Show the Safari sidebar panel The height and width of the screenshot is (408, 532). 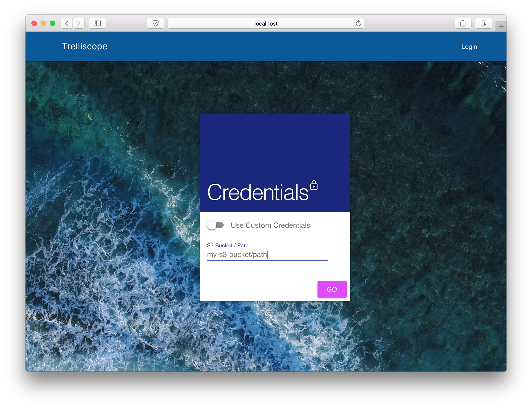(97, 23)
